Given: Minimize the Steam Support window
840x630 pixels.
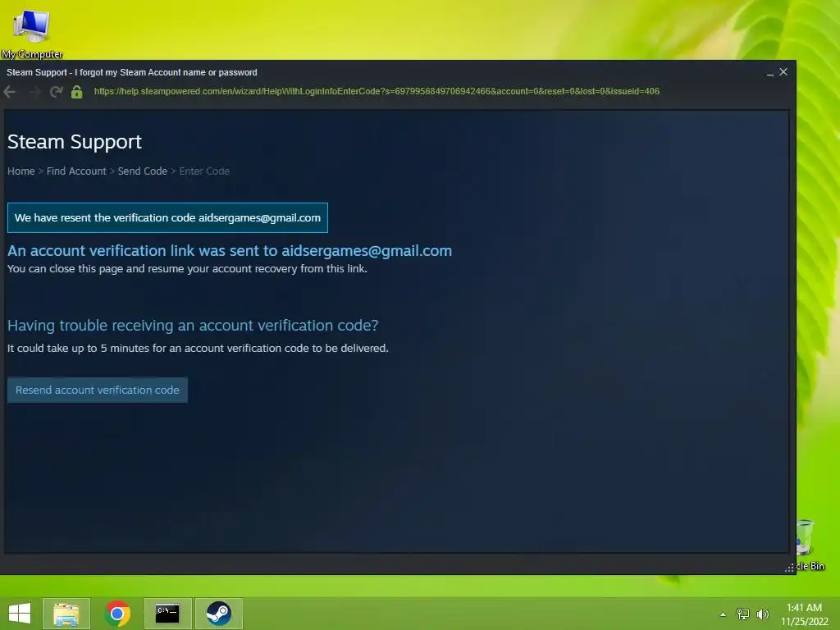Looking at the screenshot, I should tap(769, 73).
